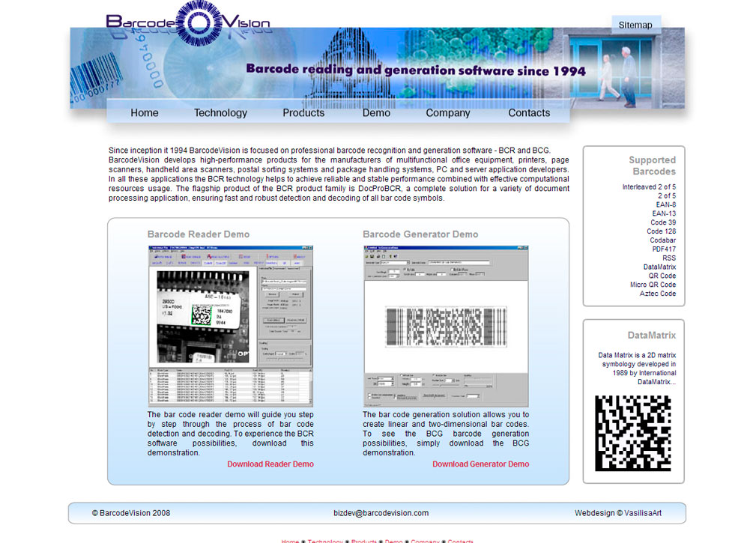Click the © BarcodeVision 2008 copyright text

(x=131, y=513)
